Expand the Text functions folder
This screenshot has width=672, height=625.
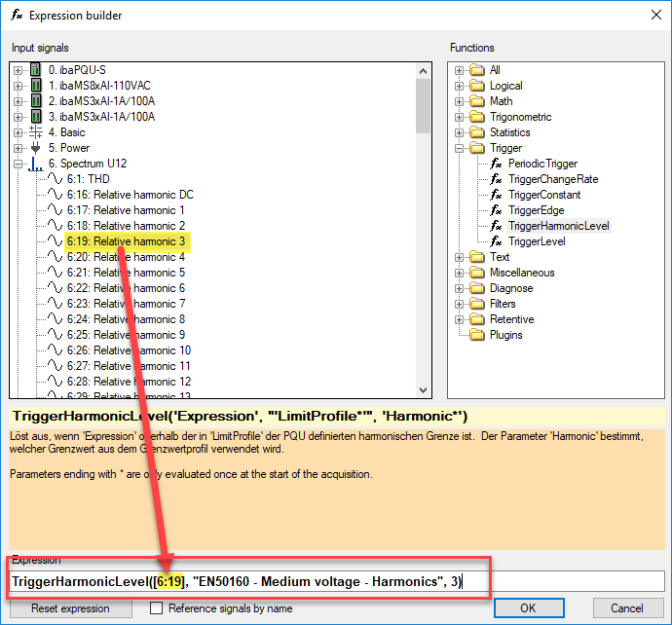click(x=459, y=257)
